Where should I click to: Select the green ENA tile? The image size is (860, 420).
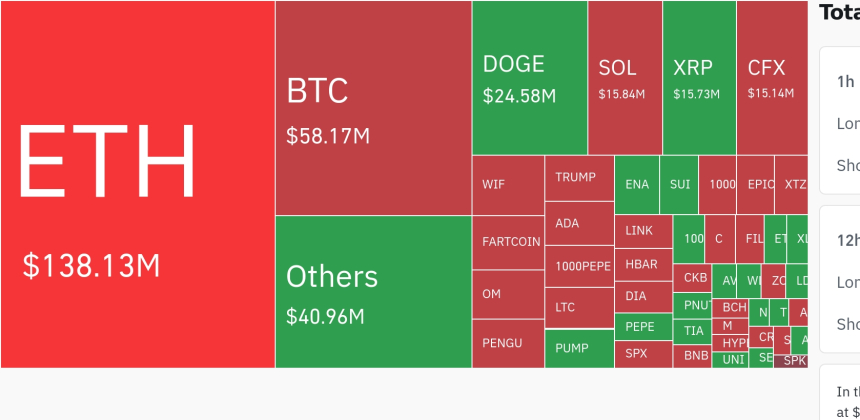click(x=637, y=185)
